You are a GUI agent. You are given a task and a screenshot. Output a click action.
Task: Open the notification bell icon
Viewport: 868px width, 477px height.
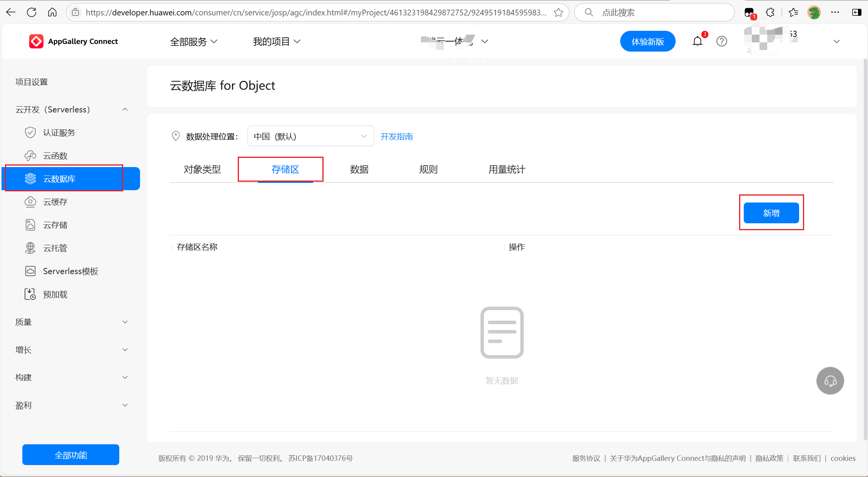[697, 41]
